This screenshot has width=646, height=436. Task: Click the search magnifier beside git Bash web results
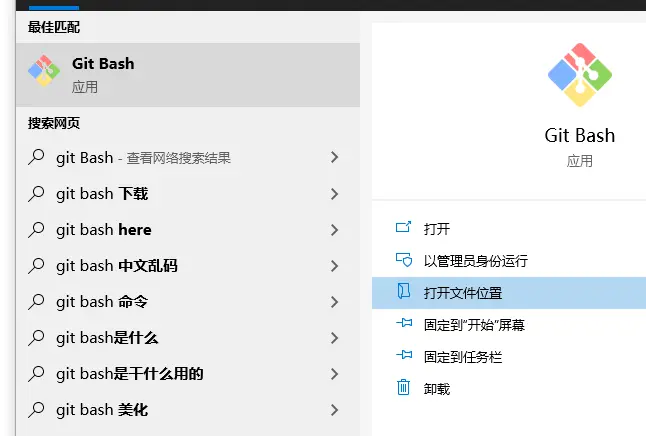point(36,157)
